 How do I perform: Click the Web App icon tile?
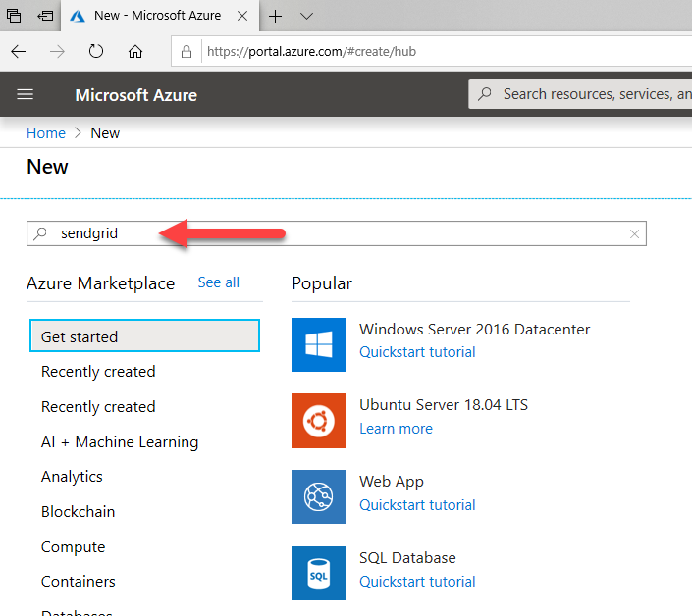(x=318, y=496)
